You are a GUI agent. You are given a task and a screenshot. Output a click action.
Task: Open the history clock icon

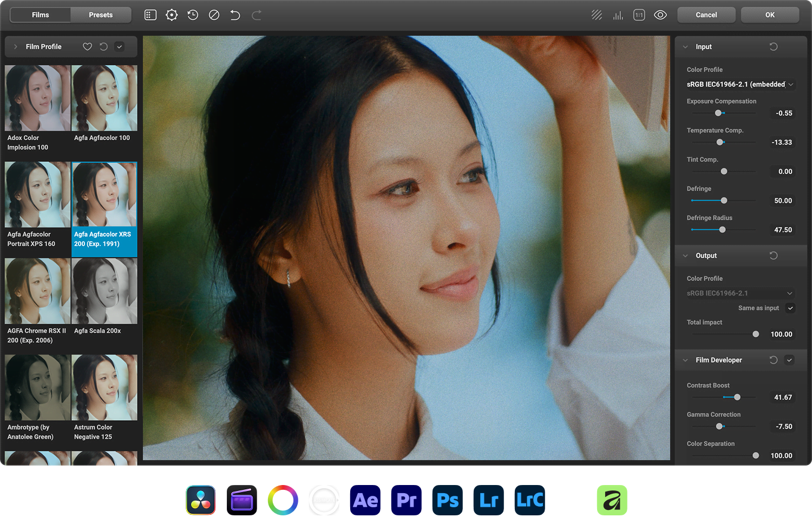[x=193, y=15]
